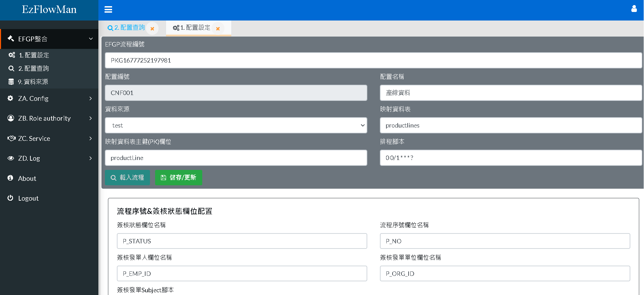Click the 簽核發單Subject腳本 label

[145, 290]
